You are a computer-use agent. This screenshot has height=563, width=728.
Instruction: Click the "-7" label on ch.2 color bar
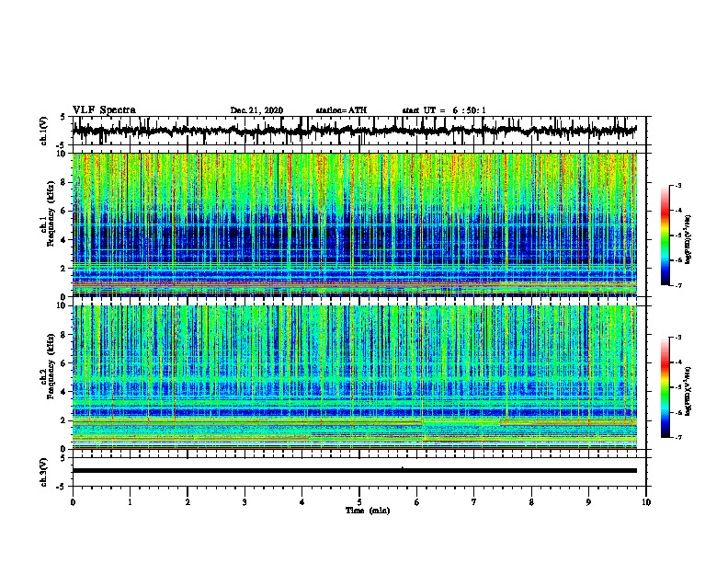pos(678,437)
